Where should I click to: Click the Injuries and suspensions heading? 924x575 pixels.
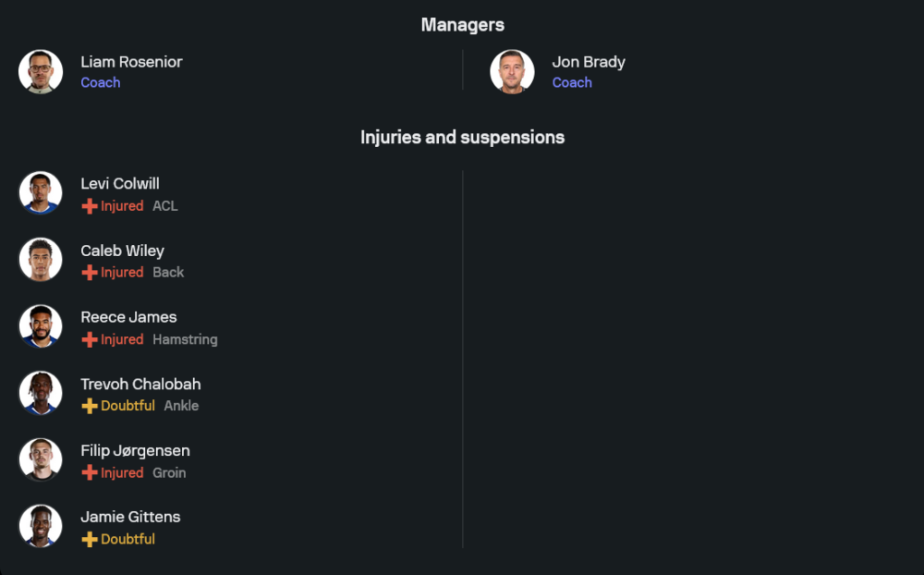click(462, 138)
